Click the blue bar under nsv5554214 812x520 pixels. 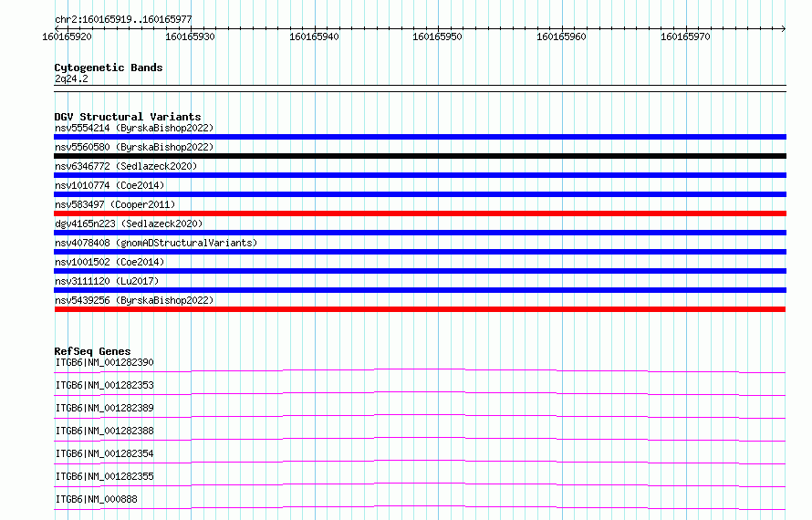420,137
